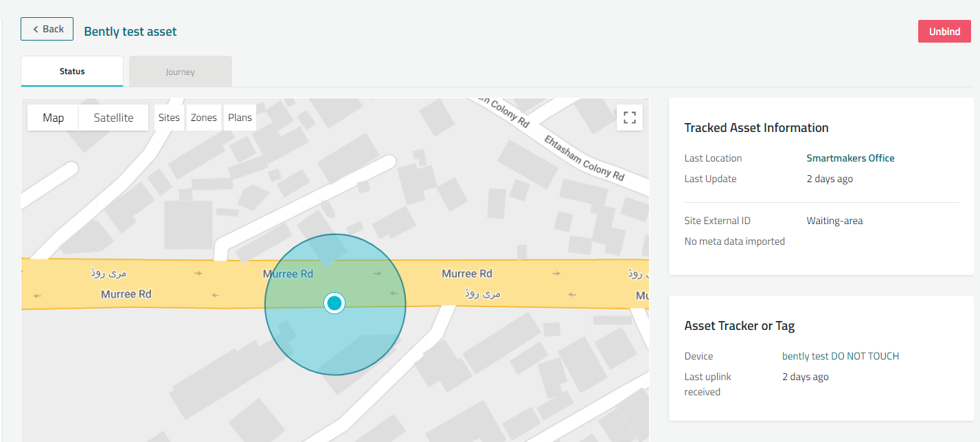Toggle the Zones map overlay
This screenshot has height=442, width=980.
(x=204, y=118)
